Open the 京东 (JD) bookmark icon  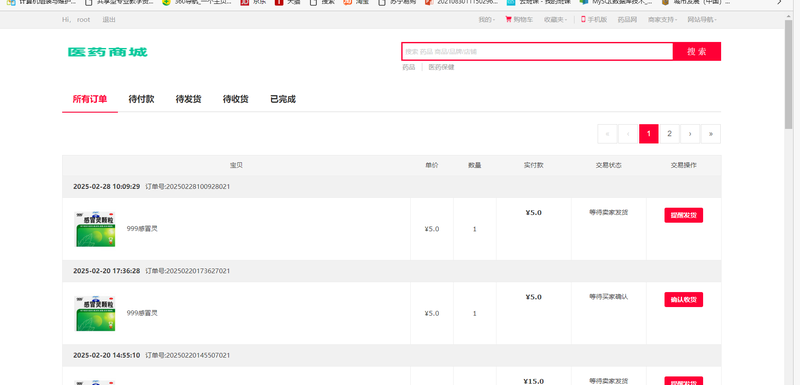[x=245, y=2]
